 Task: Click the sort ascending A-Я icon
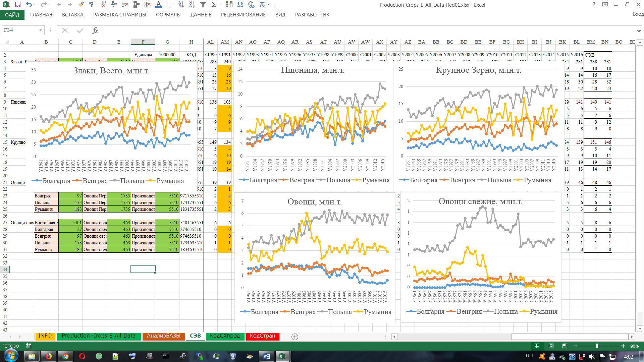(x=181, y=5)
